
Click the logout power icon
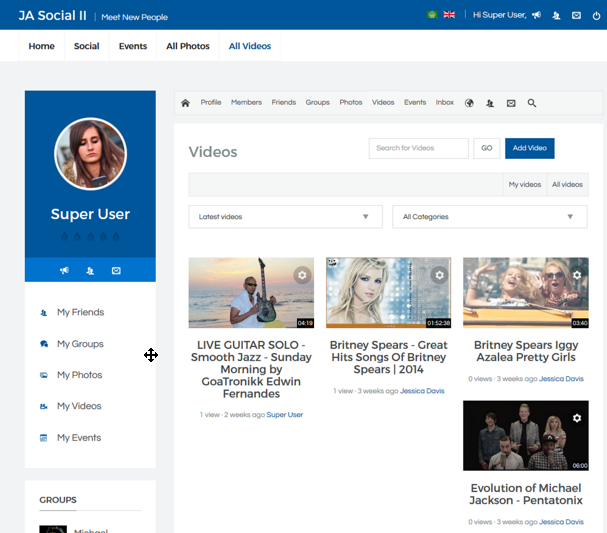tap(596, 16)
